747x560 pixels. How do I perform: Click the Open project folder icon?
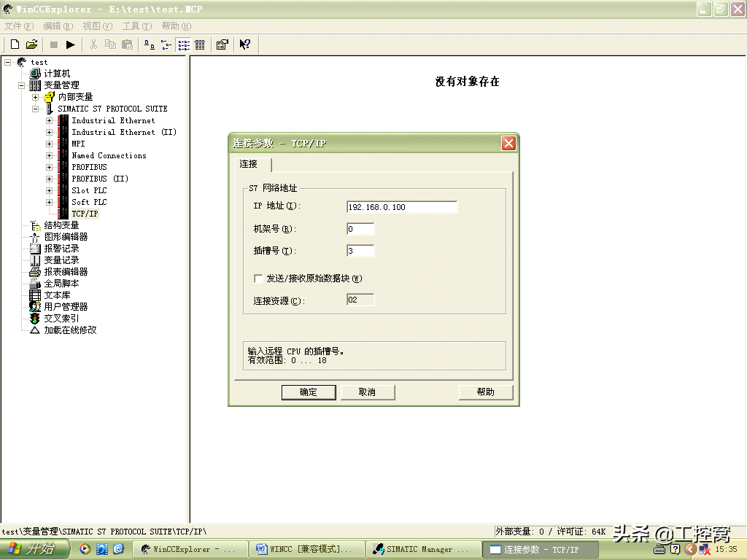click(31, 44)
